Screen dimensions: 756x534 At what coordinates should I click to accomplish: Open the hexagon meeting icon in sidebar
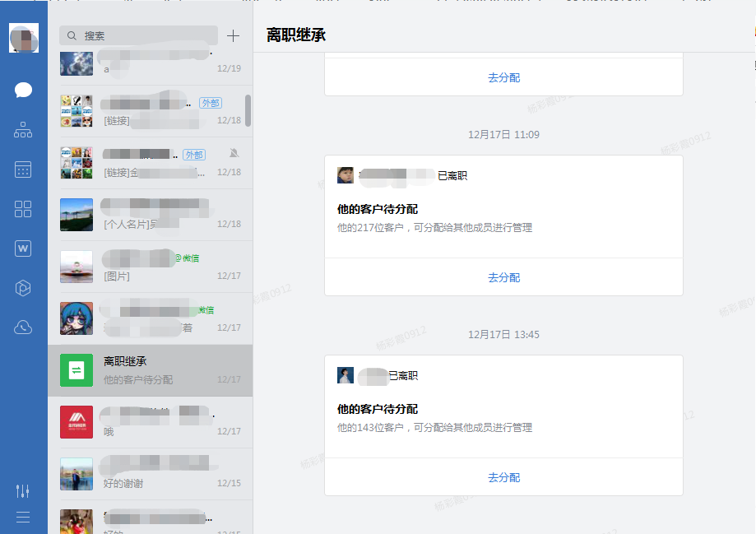pos(23,287)
